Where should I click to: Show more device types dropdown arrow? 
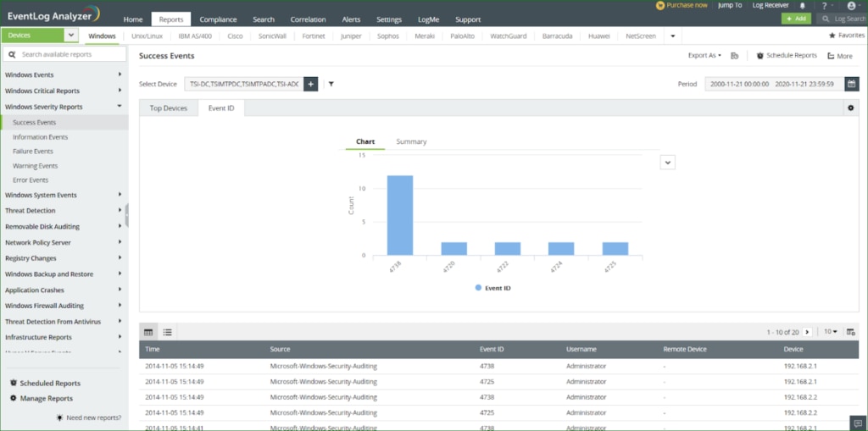(672, 36)
